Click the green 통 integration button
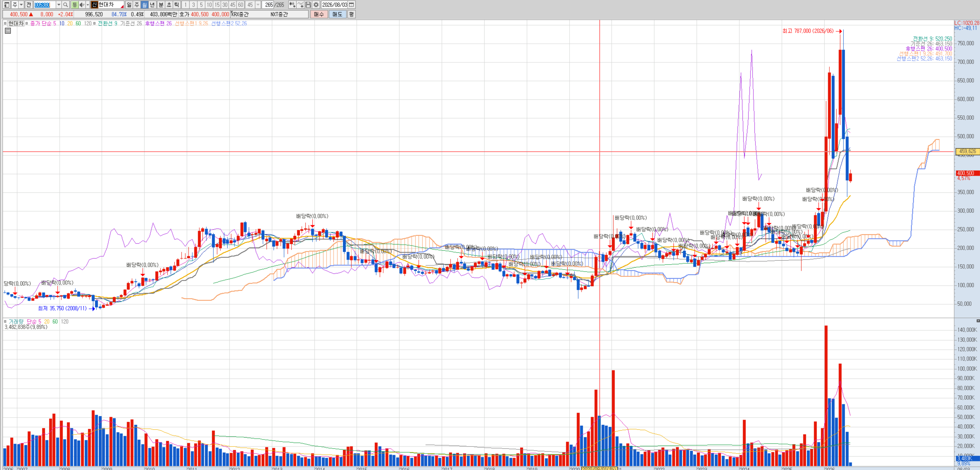Image resolution: width=980 pixels, height=470 pixels. 75,5
